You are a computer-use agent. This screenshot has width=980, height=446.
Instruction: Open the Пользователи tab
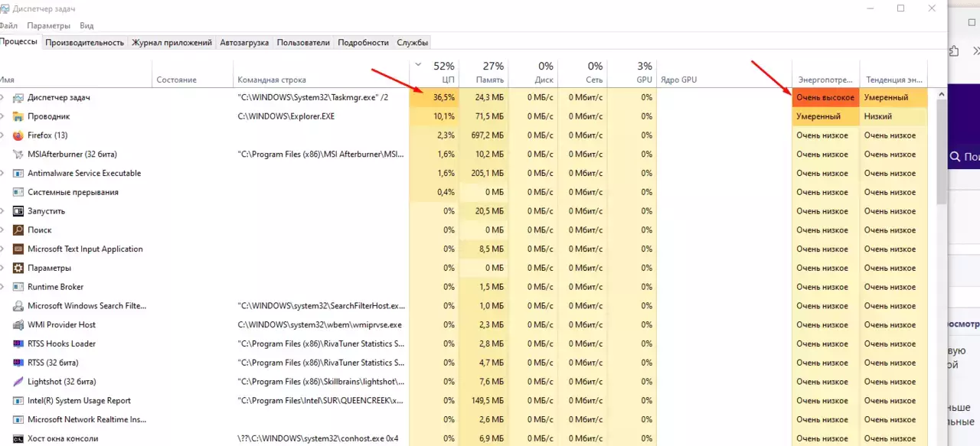tap(303, 43)
